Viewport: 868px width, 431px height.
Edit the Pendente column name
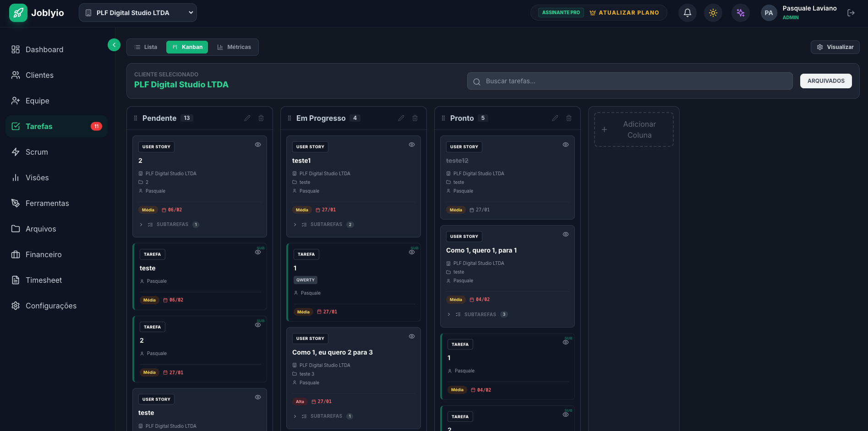click(247, 118)
